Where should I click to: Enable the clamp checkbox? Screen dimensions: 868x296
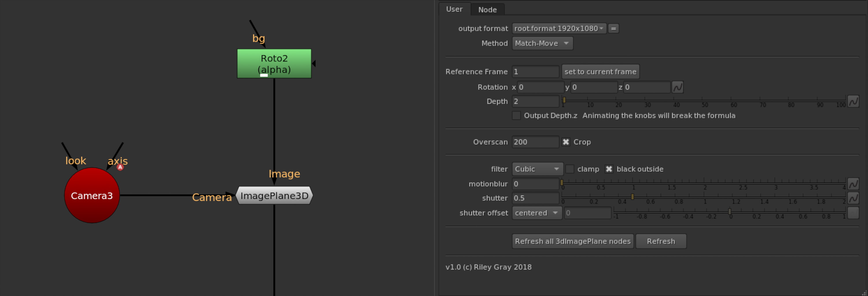coord(570,169)
